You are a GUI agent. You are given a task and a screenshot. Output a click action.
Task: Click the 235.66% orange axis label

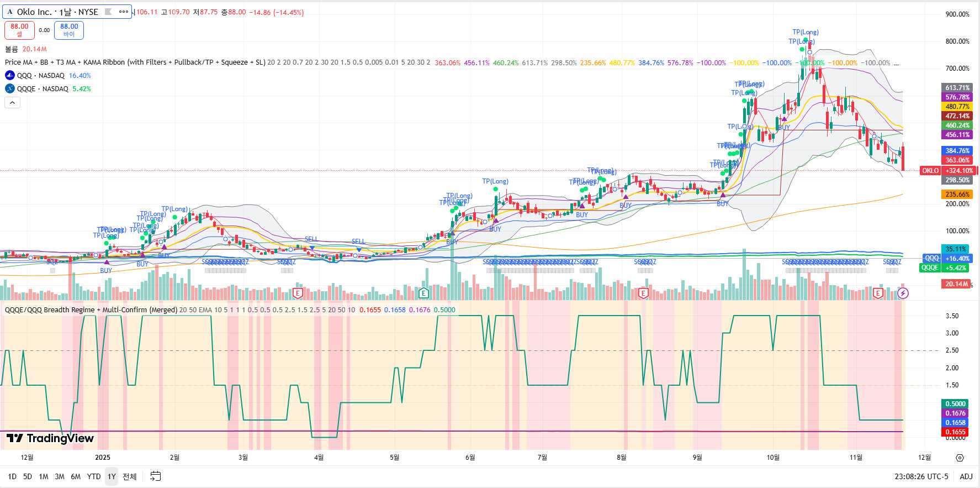pyautogui.click(x=957, y=195)
